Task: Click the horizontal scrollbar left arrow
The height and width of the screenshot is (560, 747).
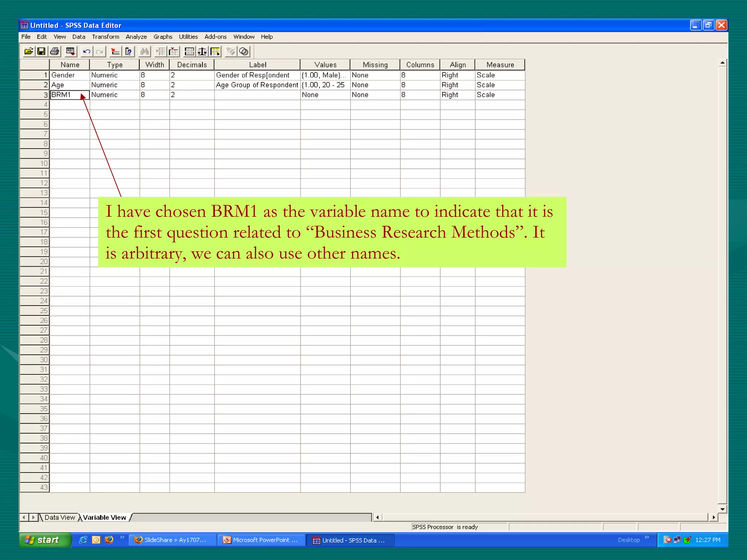Action: pyautogui.click(x=377, y=517)
